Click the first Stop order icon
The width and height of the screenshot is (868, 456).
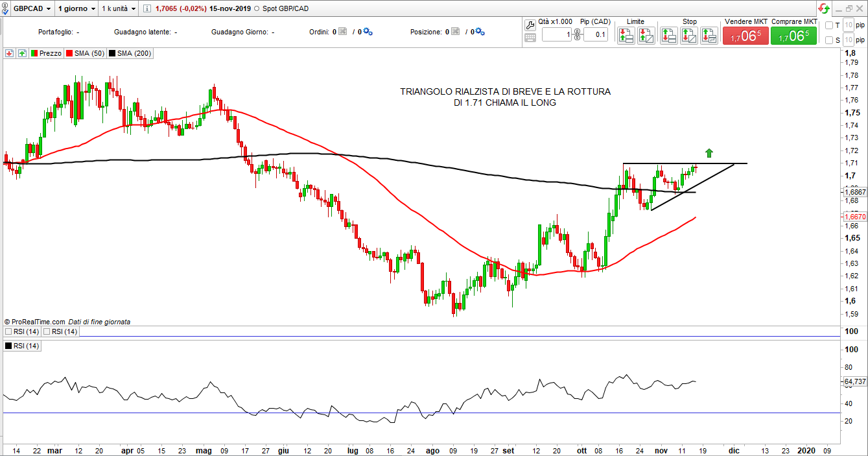coord(669,36)
